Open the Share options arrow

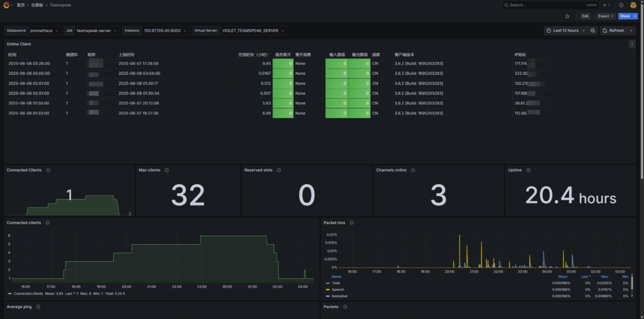[x=635, y=16]
